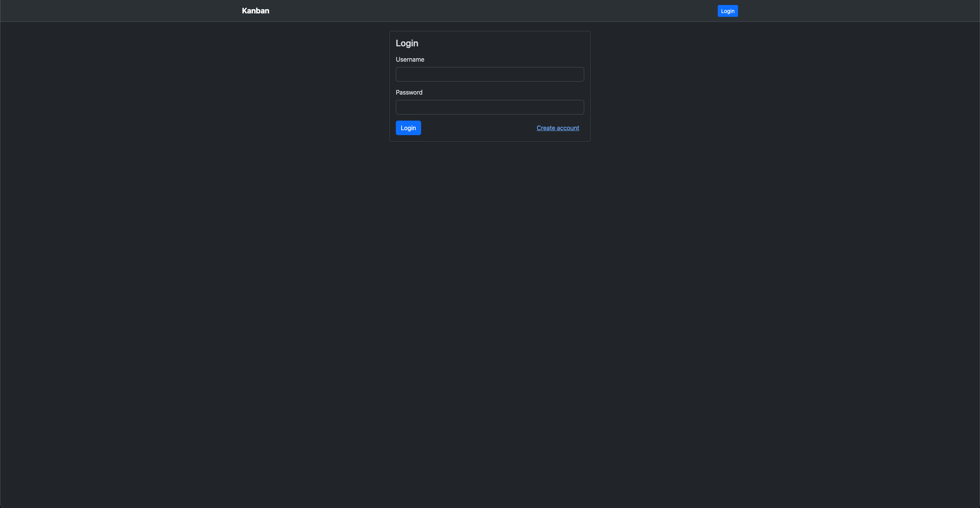980x508 pixels.
Task: Click the Password field label
Action: (x=409, y=92)
